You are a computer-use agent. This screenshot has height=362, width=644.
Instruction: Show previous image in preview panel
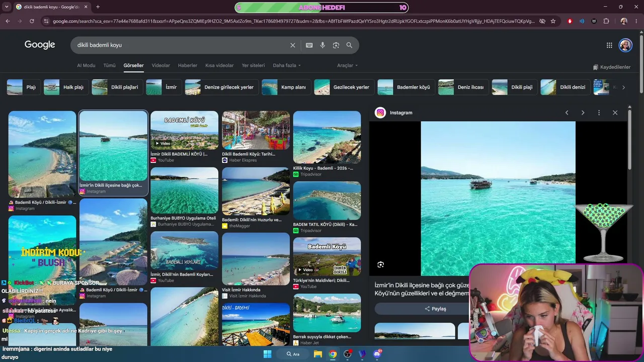point(567,113)
